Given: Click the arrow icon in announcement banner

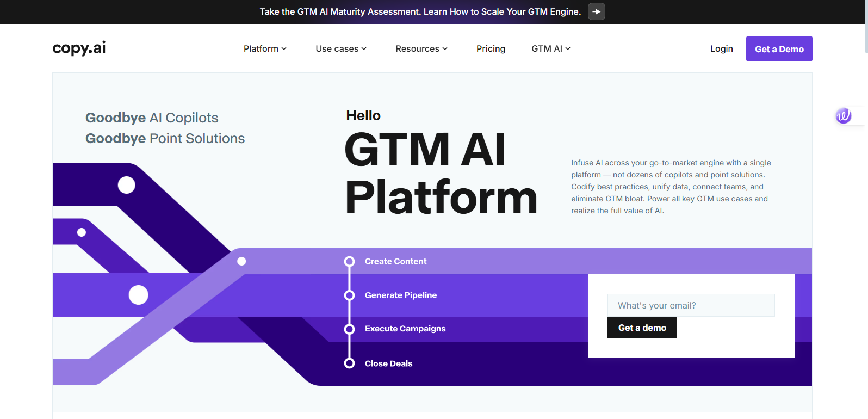Looking at the screenshot, I should coord(596,11).
